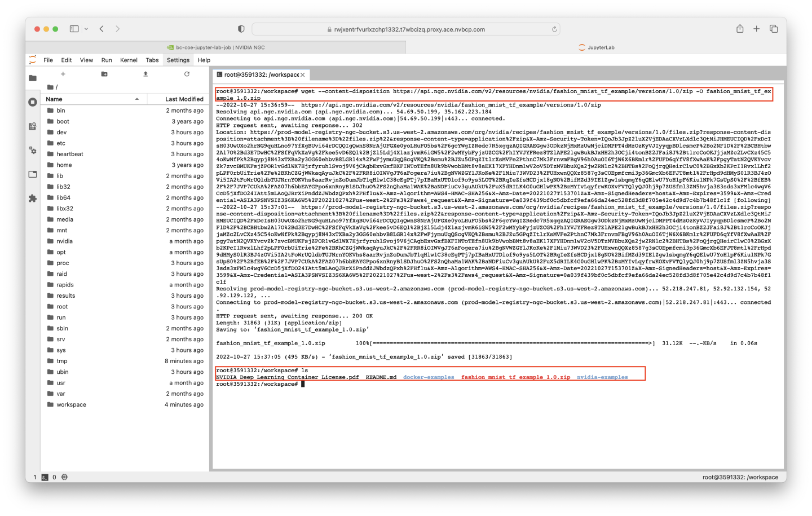Select the workspace folder in the file browser

[x=72, y=404]
